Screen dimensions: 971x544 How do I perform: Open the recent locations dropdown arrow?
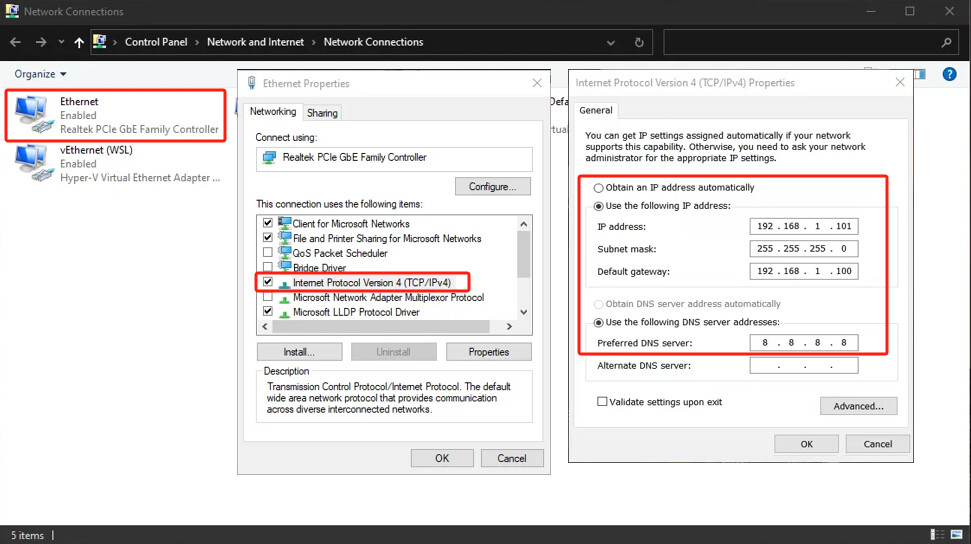(x=61, y=43)
